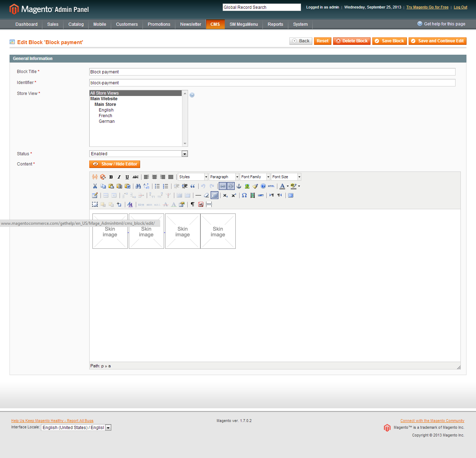
Task: Toggle superscript formatting
Action: coord(234,195)
